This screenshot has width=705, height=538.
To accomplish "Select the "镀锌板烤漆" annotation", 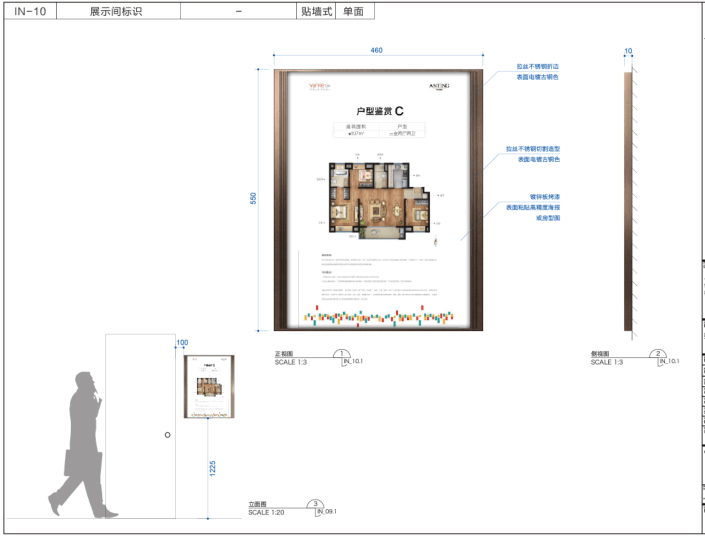I will click(544, 197).
